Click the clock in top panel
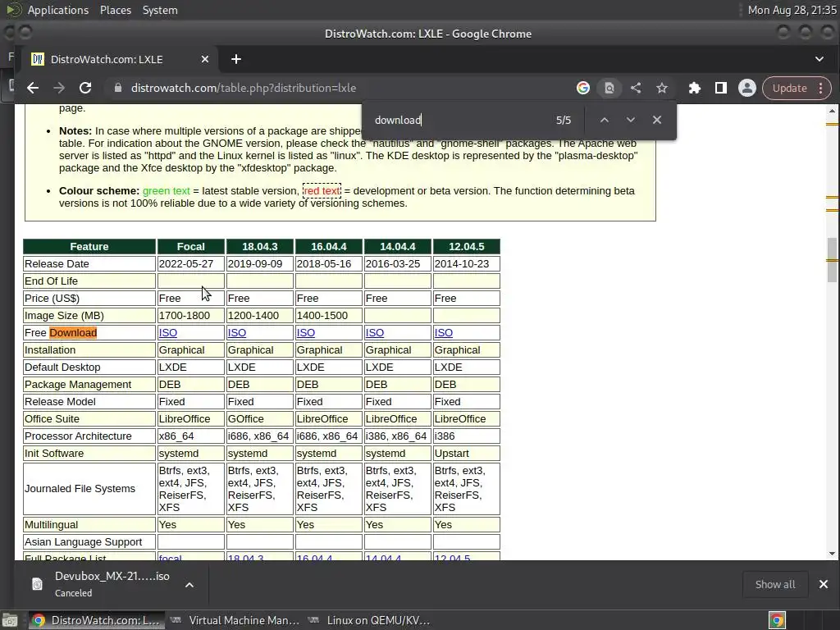This screenshot has width=840, height=630. pos(792,10)
